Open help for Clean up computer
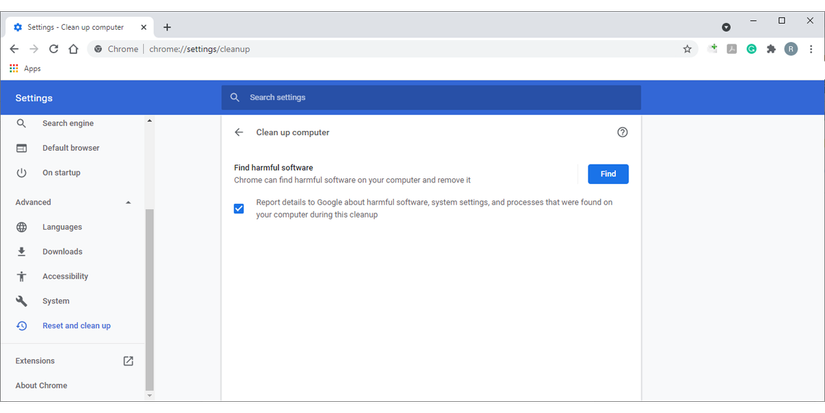The height and width of the screenshot is (413, 825). tap(622, 132)
